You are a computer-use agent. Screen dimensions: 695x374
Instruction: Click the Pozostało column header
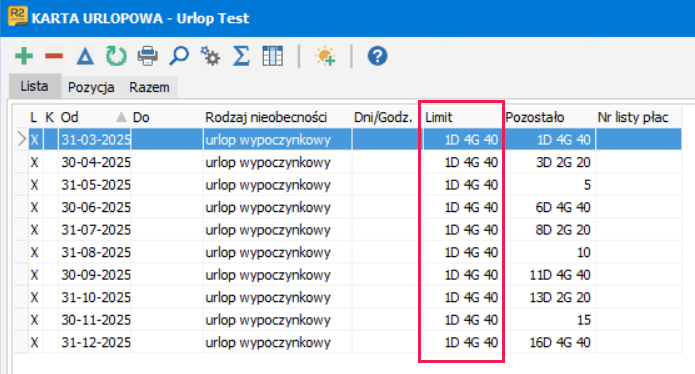click(535, 117)
